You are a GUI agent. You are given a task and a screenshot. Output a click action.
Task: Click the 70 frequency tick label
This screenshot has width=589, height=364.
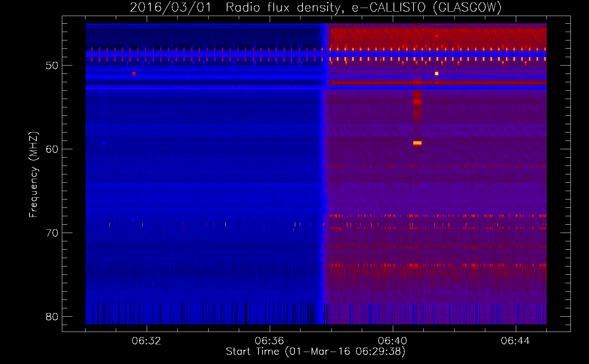(52, 233)
